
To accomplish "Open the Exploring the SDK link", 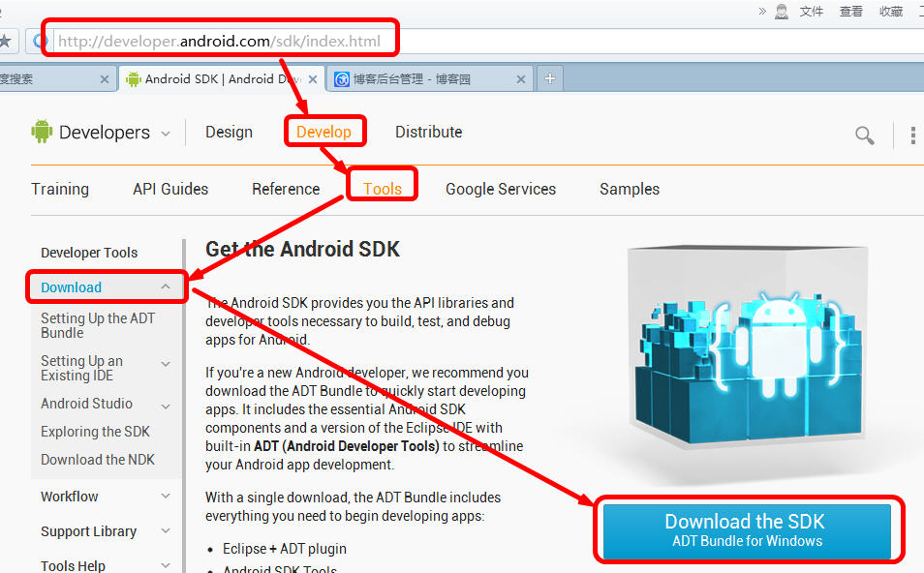I will pyautogui.click(x=95, y=432).
